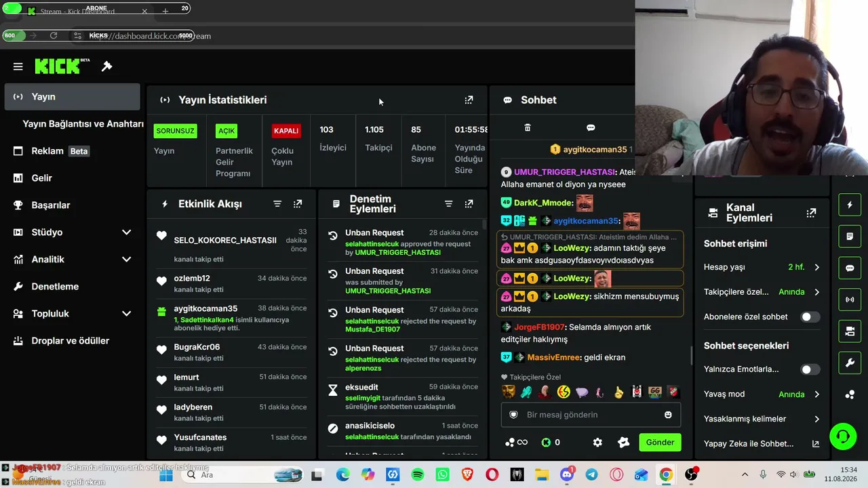Click the three-dots icon in right sidebar
The height and width of the screenshot is (488, 868).
(x=850, y=394)
